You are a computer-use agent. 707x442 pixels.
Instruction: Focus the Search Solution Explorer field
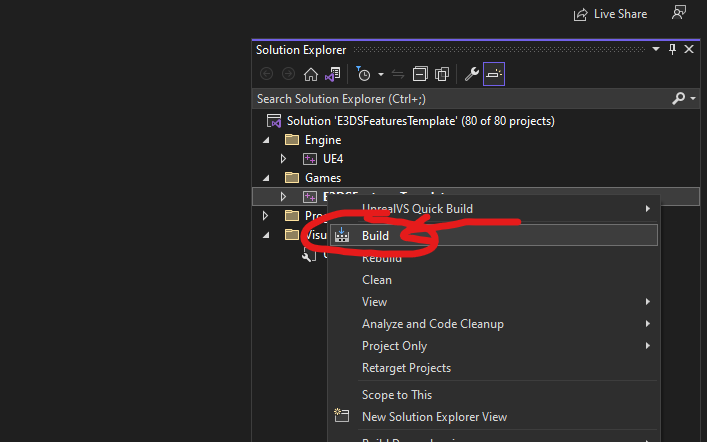tap(462, 99)
